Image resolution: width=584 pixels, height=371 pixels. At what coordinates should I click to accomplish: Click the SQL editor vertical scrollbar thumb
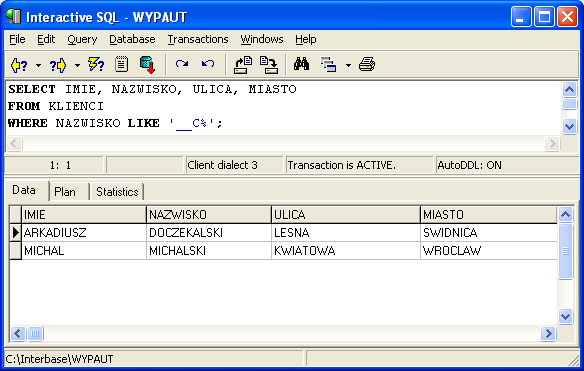pyautogui.click(x=569, y=104)
